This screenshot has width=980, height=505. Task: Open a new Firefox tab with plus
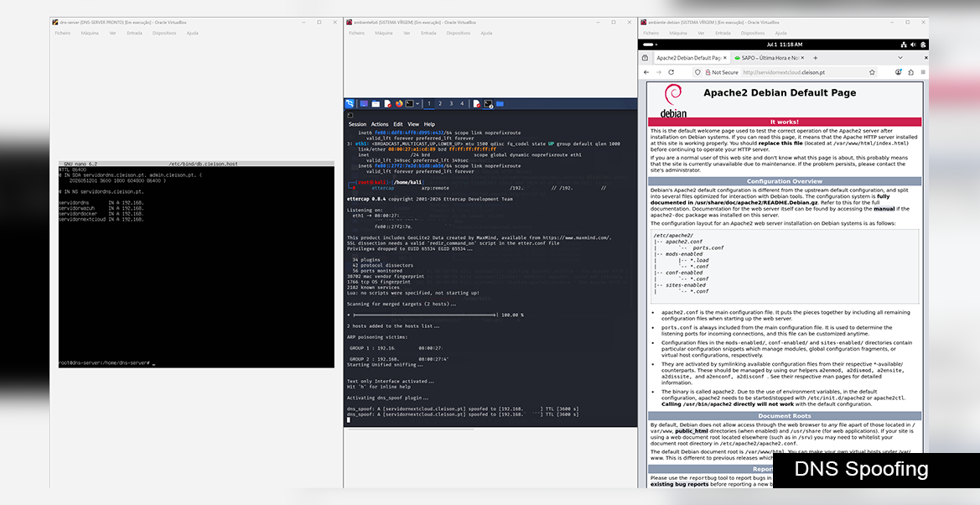[x=815, y=58]
